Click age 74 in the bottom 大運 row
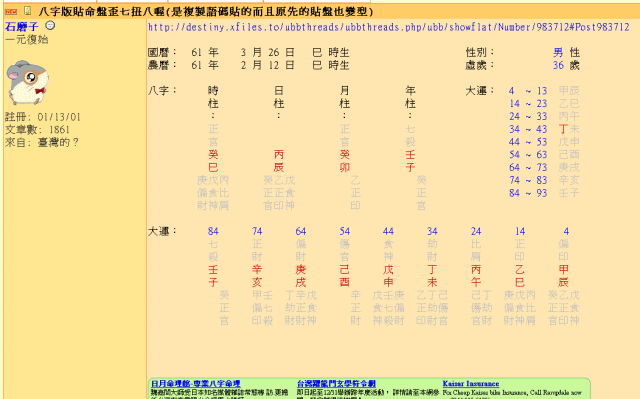The image size is (640, 399). [257, 231]
